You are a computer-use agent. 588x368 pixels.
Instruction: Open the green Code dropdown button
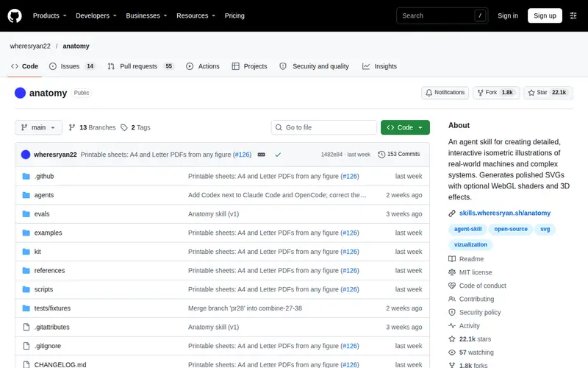coord(405,127)
